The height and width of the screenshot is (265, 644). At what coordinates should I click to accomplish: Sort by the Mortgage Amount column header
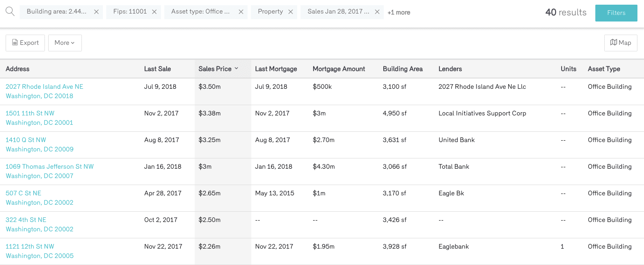(x=338, y=69)
